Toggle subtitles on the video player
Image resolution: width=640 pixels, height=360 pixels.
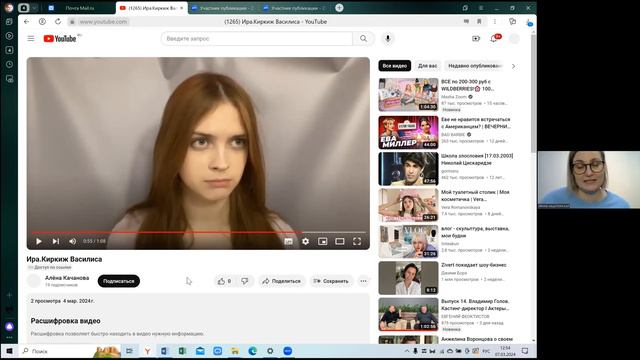[289, 241]
